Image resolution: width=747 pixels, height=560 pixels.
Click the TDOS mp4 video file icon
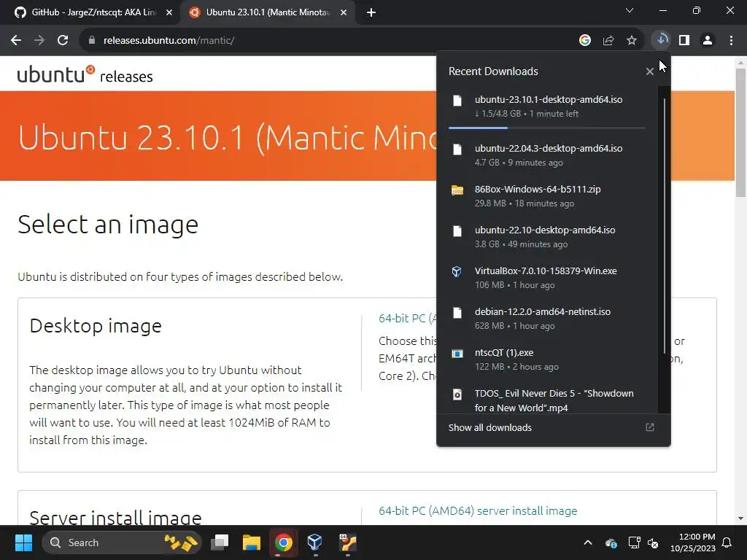[457, 394]
